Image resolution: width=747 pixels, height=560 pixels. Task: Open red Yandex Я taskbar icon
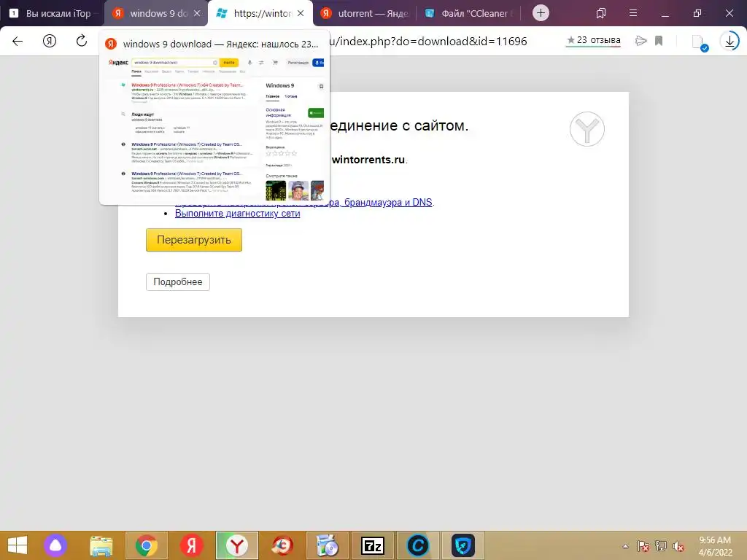click(192, 545)
